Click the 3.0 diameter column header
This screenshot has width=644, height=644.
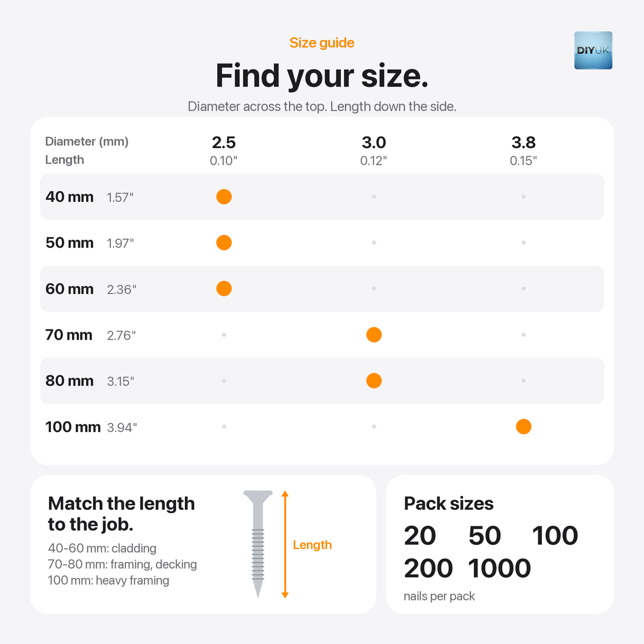coord(374,150)
